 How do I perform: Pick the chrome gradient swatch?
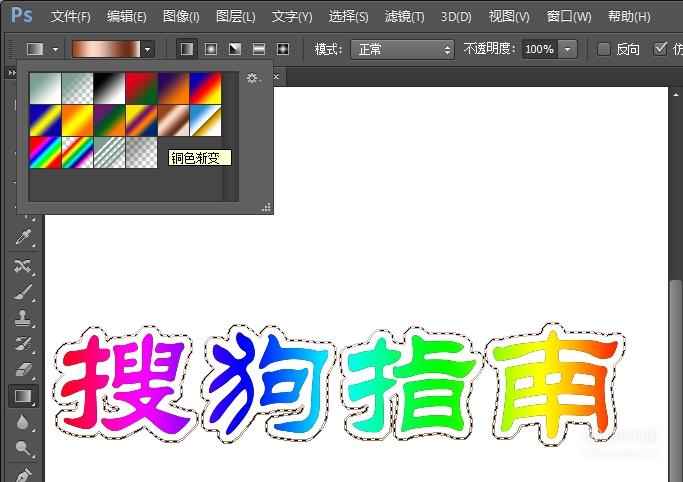[206, 121]
